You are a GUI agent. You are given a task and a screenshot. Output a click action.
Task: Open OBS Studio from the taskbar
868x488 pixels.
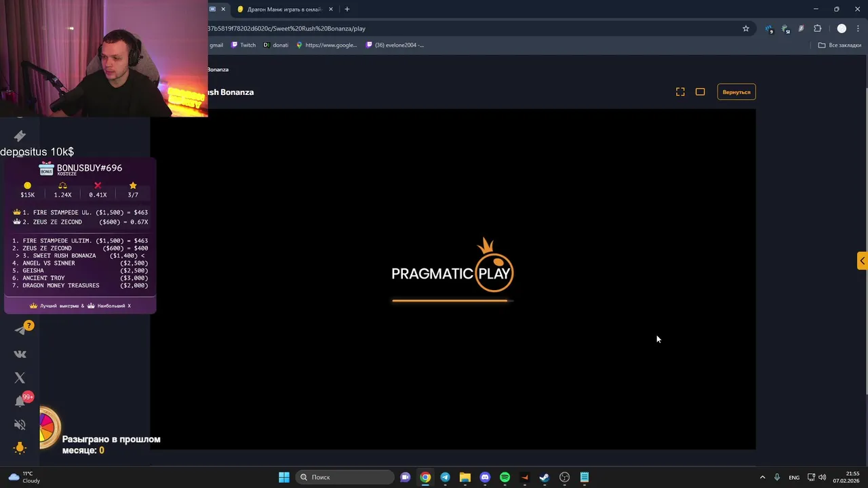pos(564,477)
